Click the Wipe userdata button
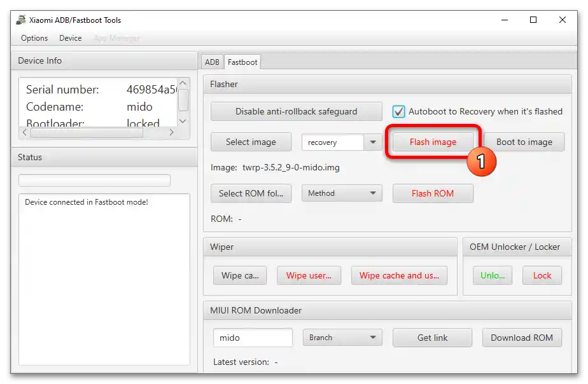 pyautogui.click(x=309, y=275)
